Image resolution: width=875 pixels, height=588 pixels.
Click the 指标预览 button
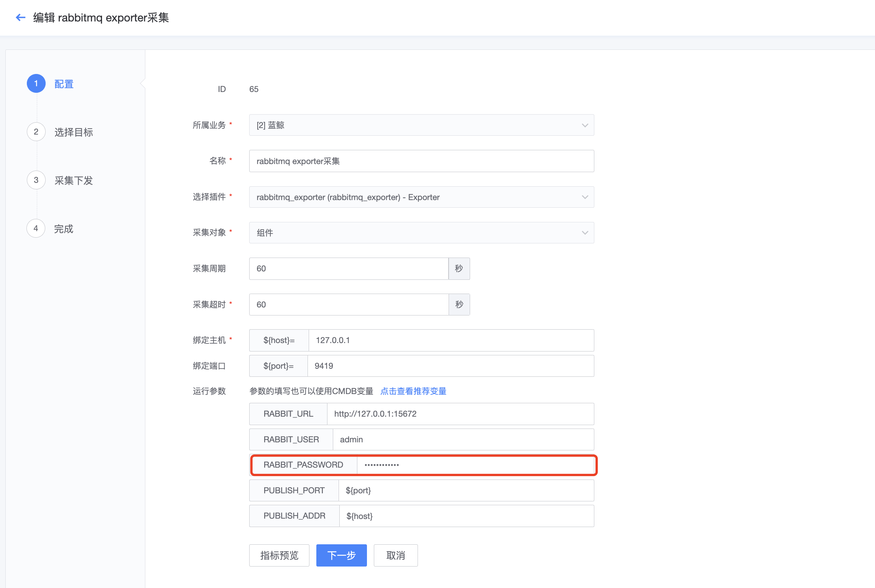click(x=279, y=555)
